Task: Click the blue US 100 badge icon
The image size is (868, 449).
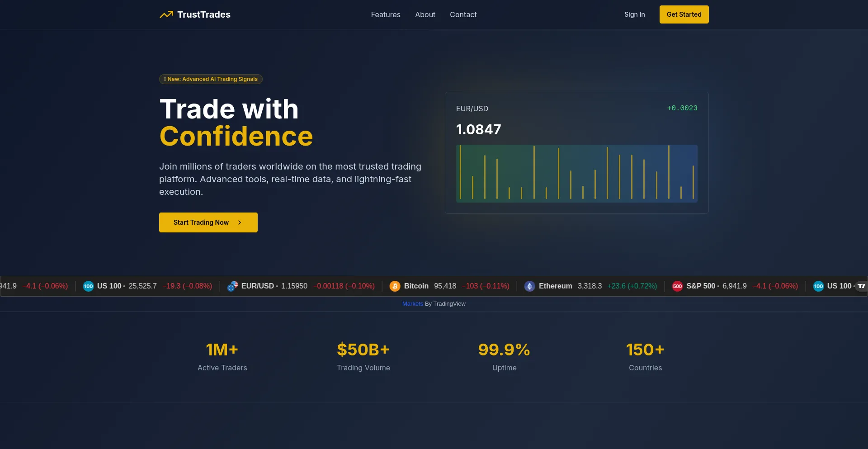Action: [x=88, y=286]
